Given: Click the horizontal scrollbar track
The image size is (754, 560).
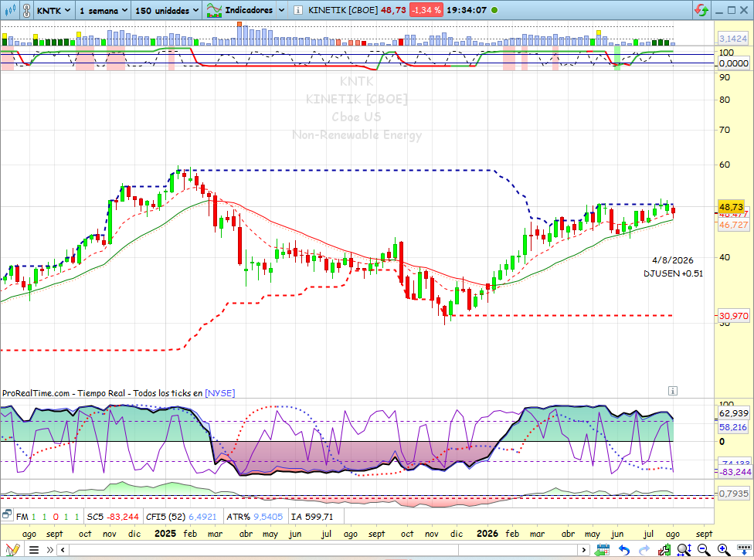Looking at the screenshot, I should click(323, 549).
